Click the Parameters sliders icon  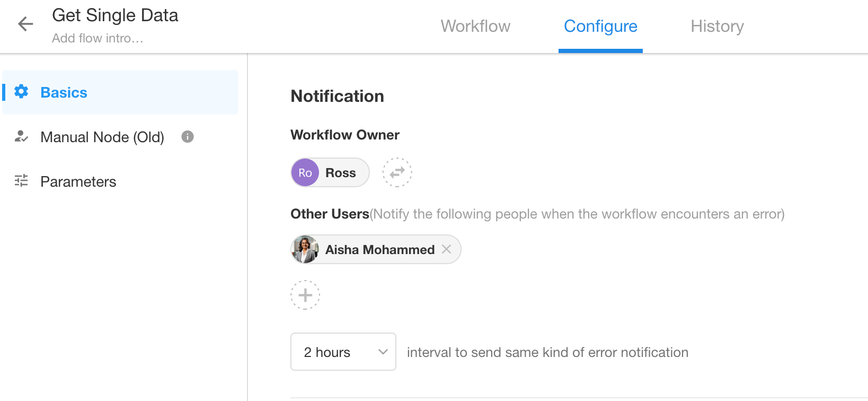(21, 181)
